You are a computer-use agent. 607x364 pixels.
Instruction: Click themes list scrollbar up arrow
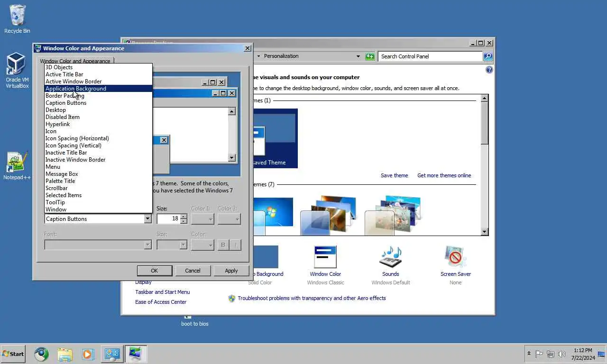click(484, 98)
